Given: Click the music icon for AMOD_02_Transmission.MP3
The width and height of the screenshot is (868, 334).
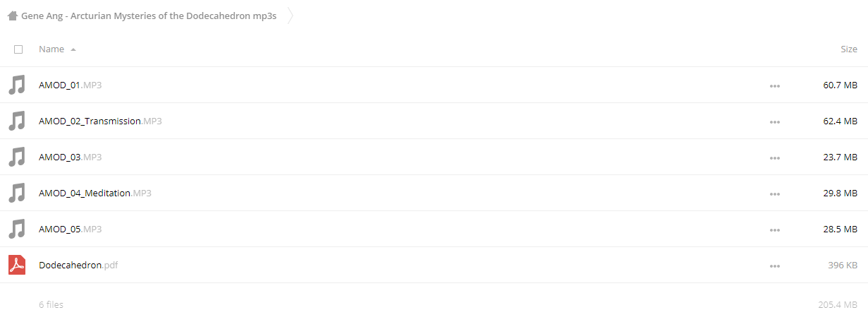Looking at the screenshot, I should coord(17,121).
